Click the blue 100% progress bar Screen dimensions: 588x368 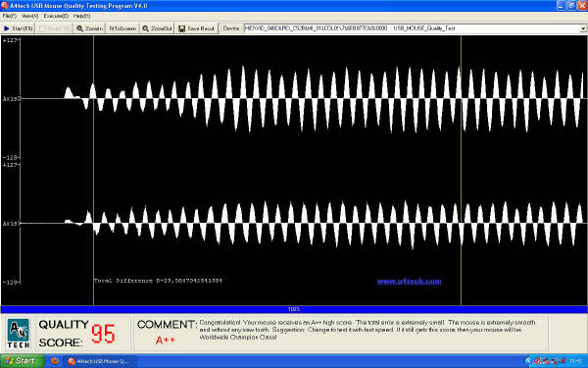tap(294, 309)
